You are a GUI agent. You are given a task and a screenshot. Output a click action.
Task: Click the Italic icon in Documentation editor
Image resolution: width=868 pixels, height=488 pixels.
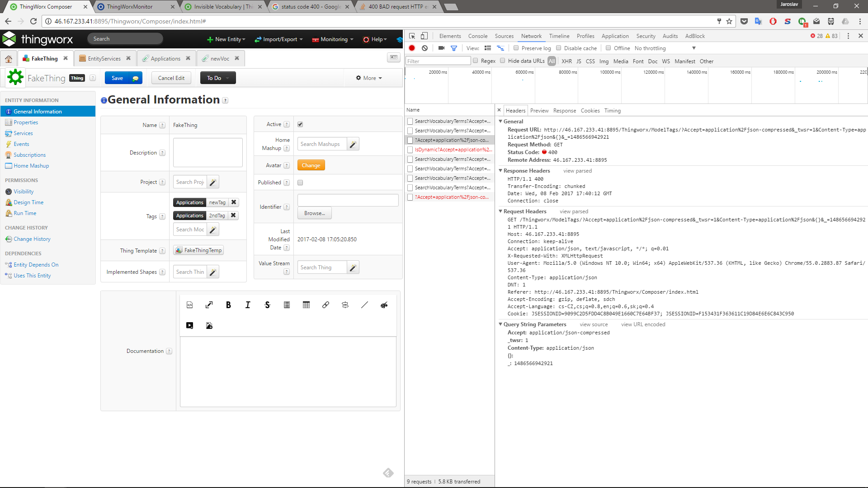pos(248,305)
